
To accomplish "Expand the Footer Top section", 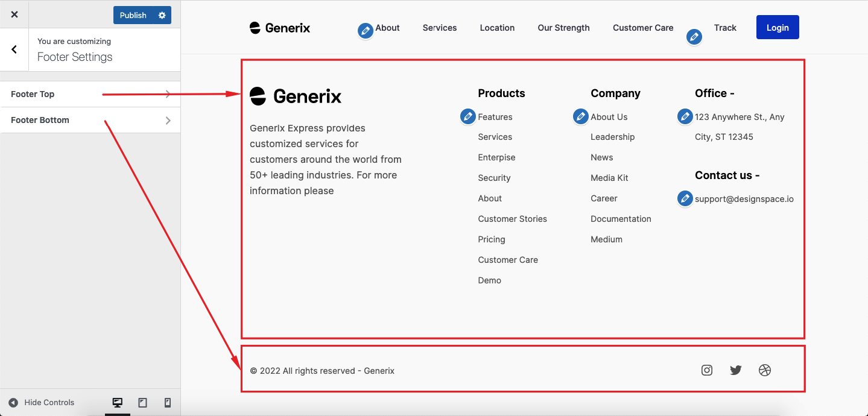I will click(x=90, y=94).
